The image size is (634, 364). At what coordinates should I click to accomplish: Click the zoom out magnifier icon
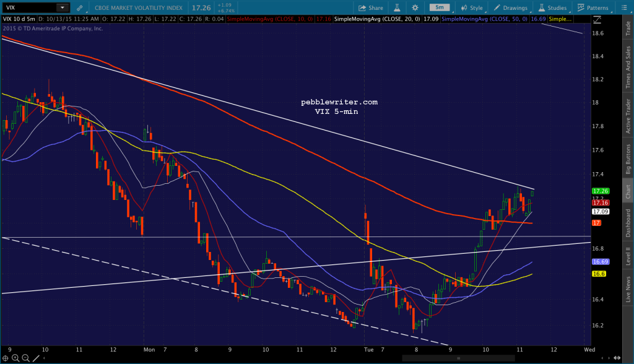coord(25,358)
